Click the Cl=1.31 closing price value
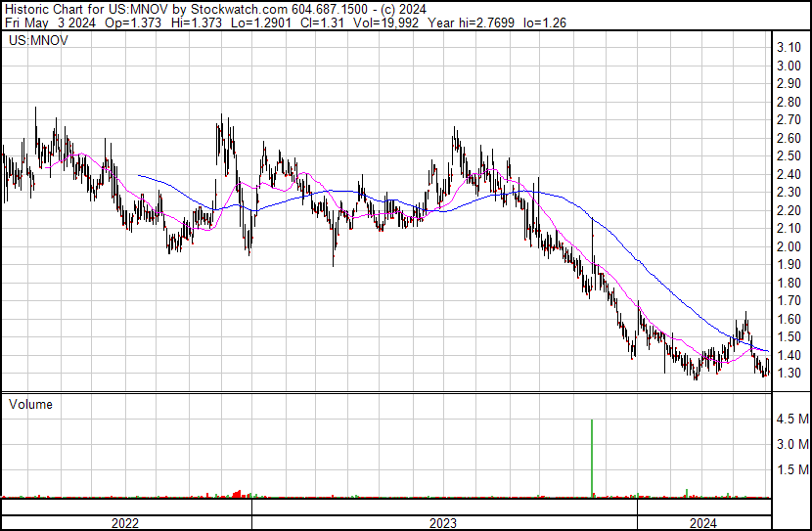812x531 pixels. click(322, 22)
